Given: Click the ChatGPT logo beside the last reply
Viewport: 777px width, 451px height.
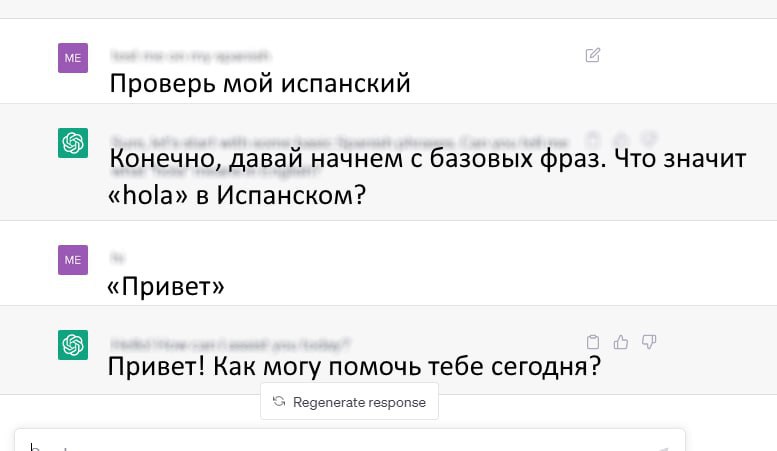Looking at the screenshot, I should (x=73, y=345).
